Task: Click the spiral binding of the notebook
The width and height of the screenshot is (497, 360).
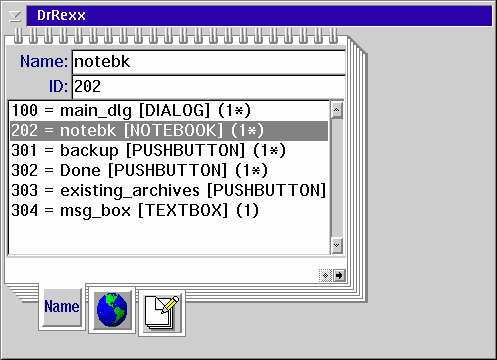Action: (176, 36)
